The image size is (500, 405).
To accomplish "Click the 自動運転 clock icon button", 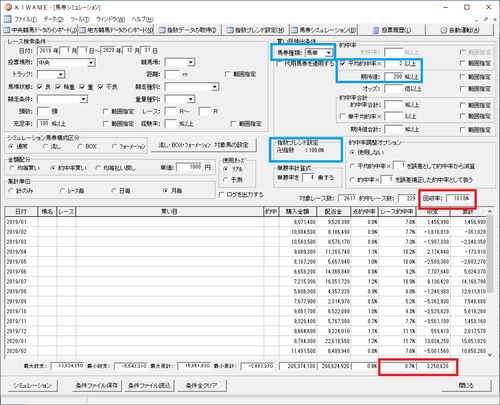I will click(460, 30).
